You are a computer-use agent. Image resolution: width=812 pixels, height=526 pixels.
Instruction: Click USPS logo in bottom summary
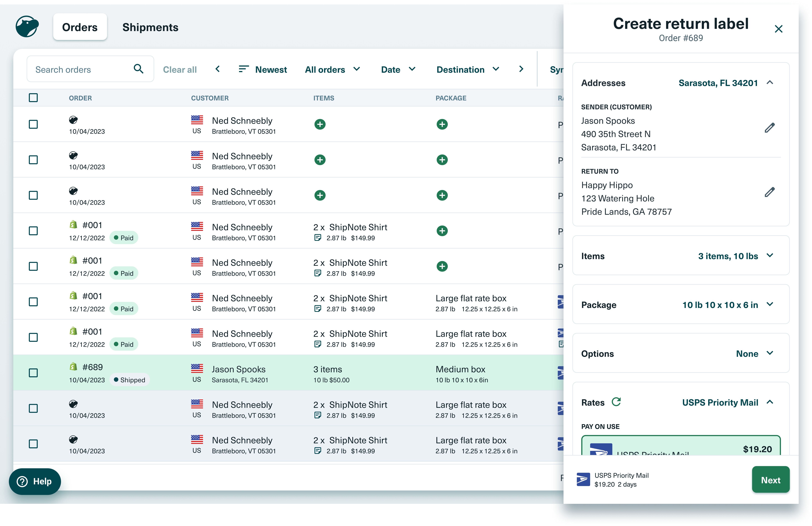[583, 479]
